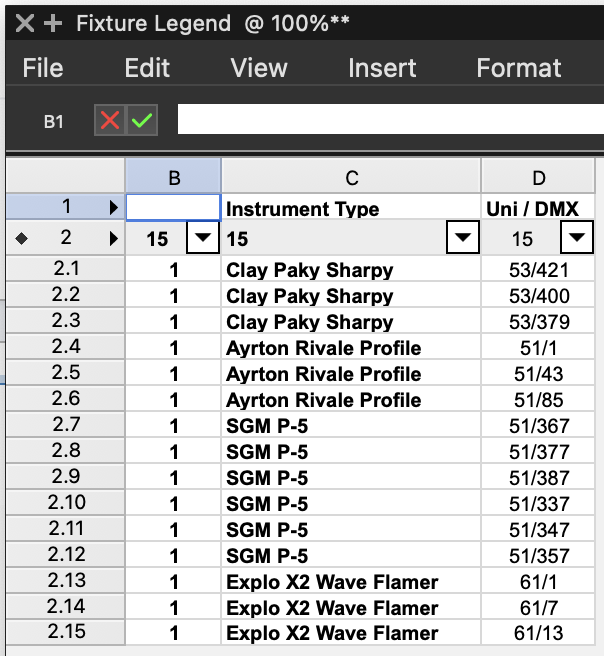Click the row 1 arrow marker

(112, 208)
